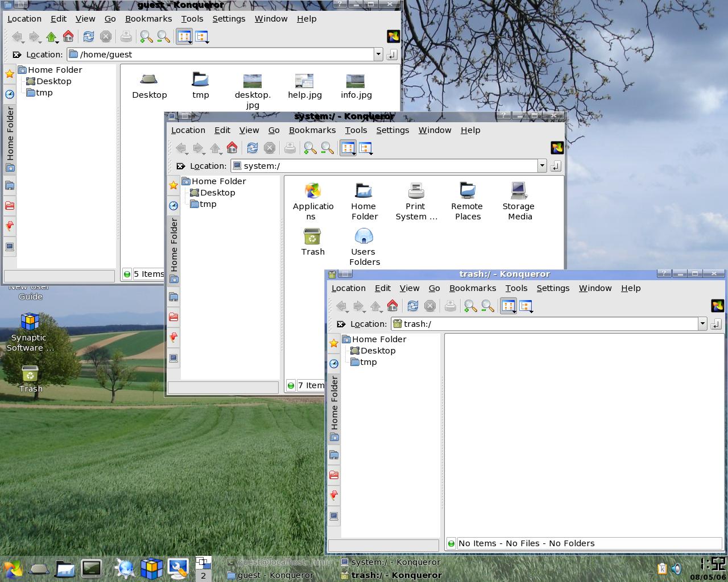This screenshot has height=582, width=728.
Task: Clear the location bar in guest window
Action: (x=17, y=55)
